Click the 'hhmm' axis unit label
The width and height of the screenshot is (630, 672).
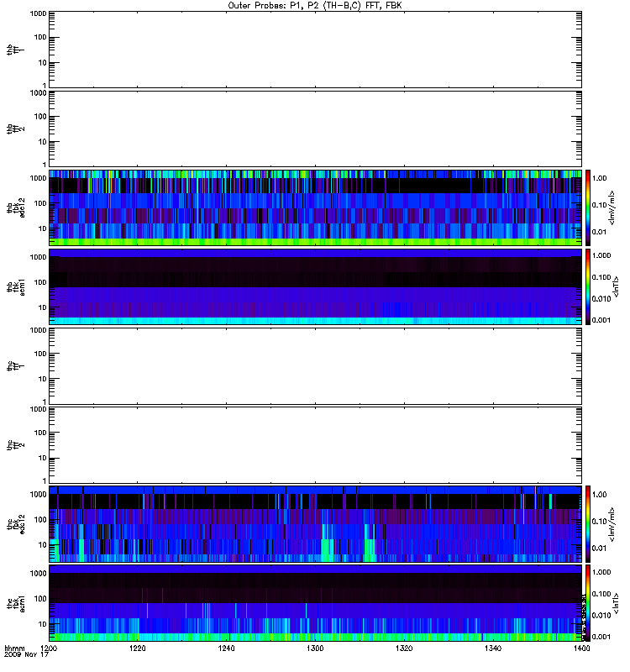14,648
